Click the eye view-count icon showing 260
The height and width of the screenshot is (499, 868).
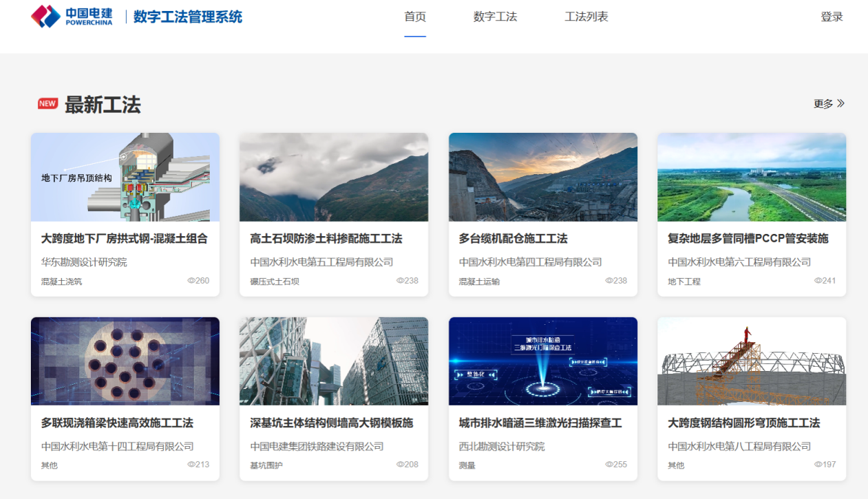click(x=191, y=281)
